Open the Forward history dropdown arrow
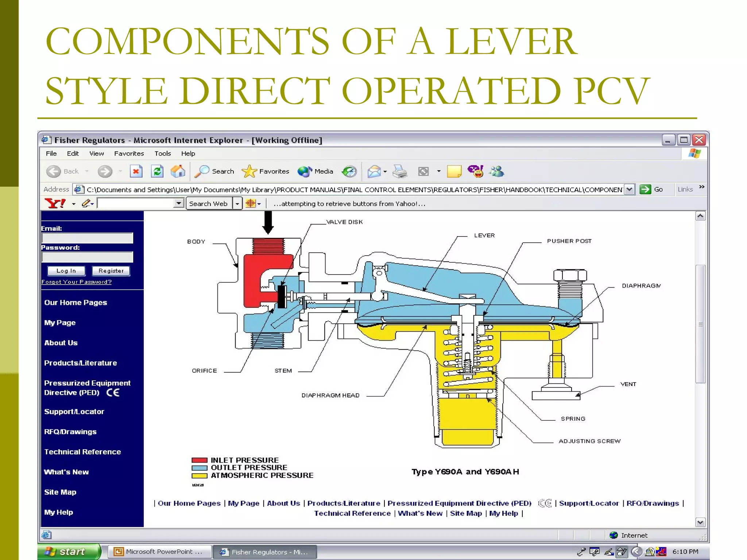Viewport: 747px width, 560px height. 120,171
